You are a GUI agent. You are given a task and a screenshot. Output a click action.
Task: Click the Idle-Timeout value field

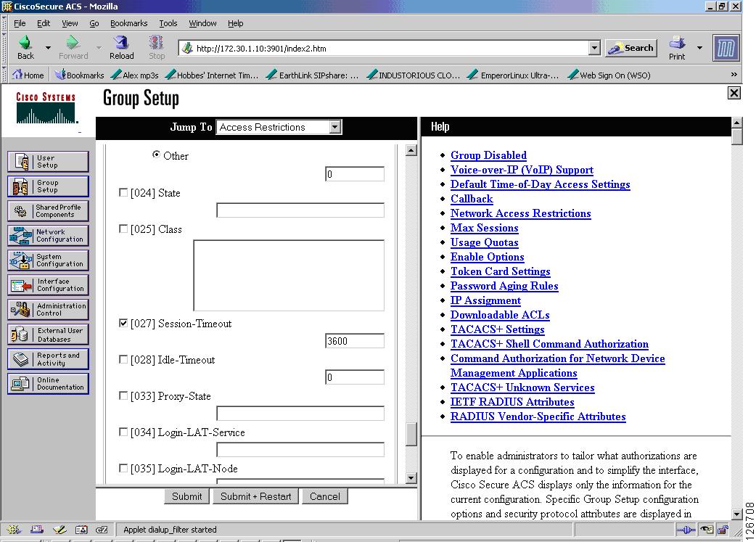(355, 377)
